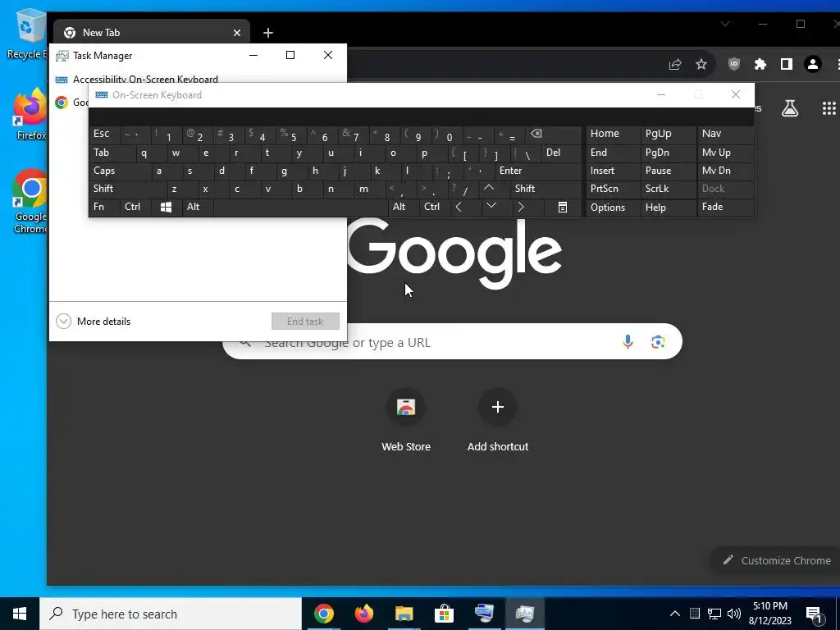Open a new tab with the plus button
840x630 pixels.
(268, 33)
